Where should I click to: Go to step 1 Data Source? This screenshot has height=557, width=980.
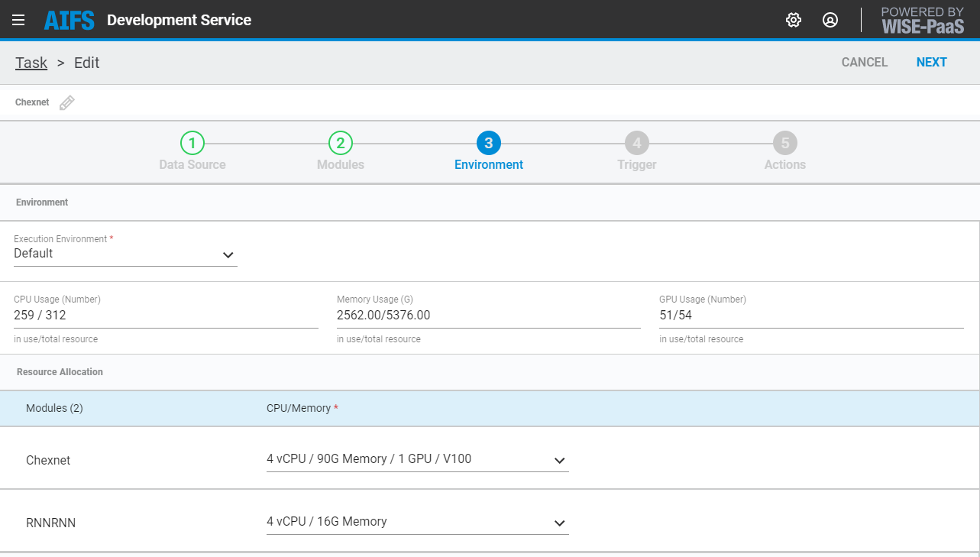point(192,151)
